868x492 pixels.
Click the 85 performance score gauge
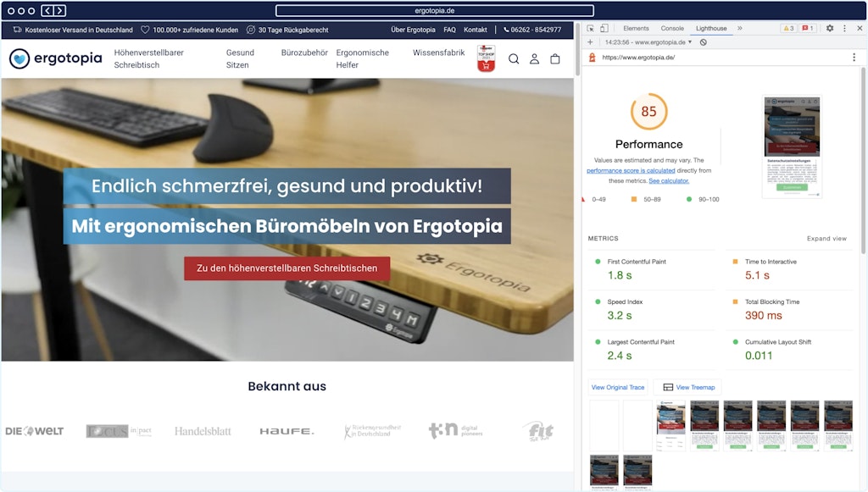tap(648, 111)
